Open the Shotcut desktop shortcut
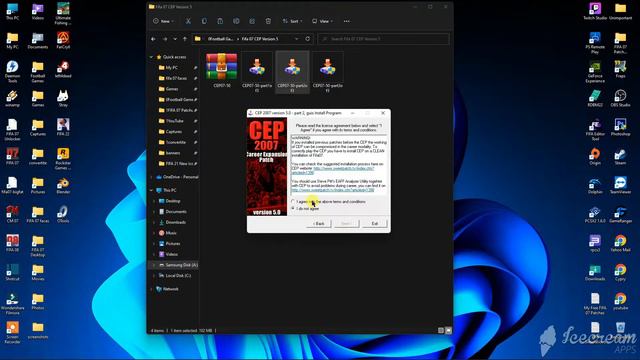 12,272
